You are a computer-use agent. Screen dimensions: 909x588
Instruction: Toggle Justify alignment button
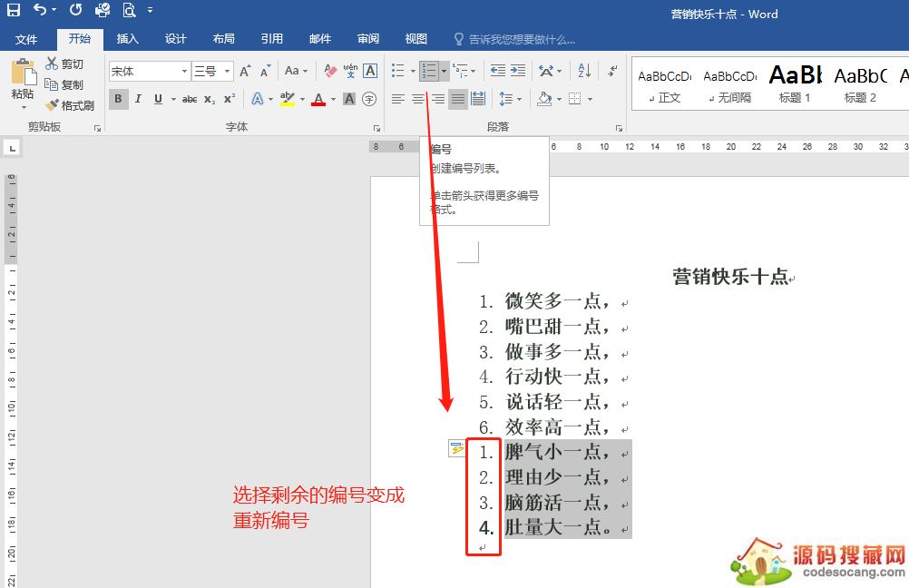pos(458,99)
